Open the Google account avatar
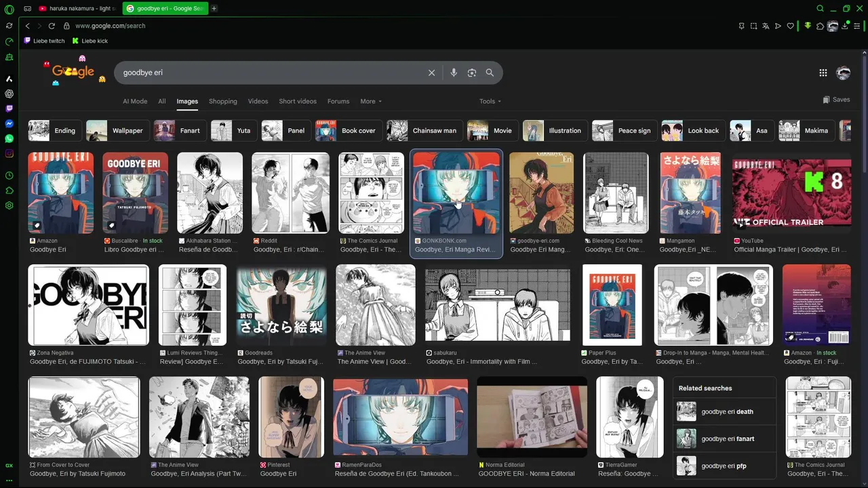Image resolution: width=868 pixels, height=488 pixels. pos(844,73)
